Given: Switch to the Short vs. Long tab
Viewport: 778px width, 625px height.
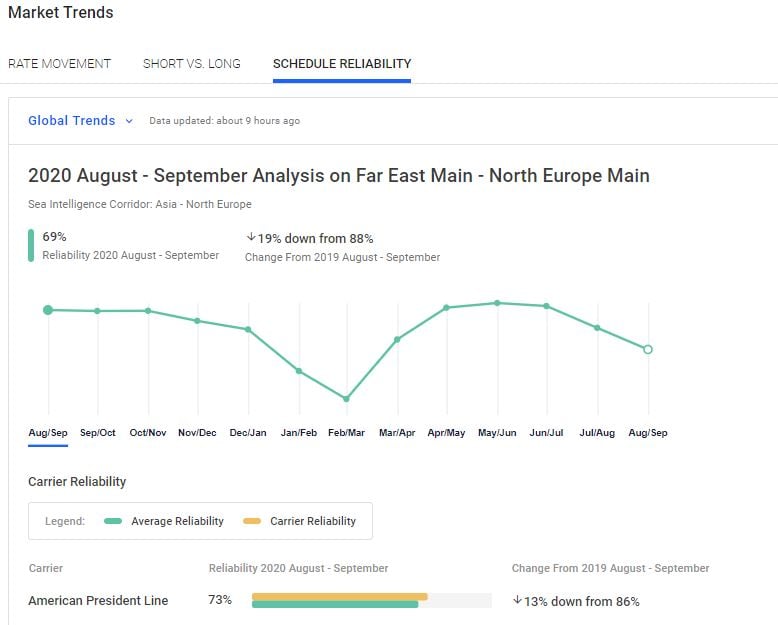Looking at the screenshot, I should 192,63.
